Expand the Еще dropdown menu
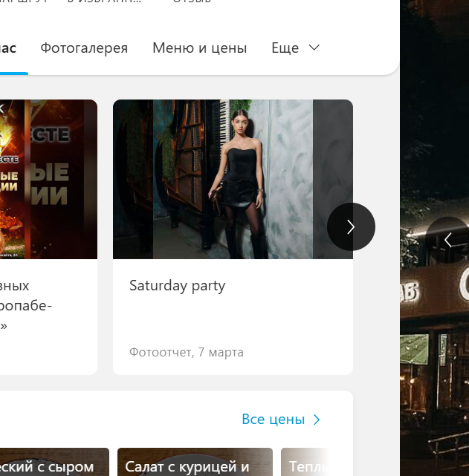 [x=295, y=48]
